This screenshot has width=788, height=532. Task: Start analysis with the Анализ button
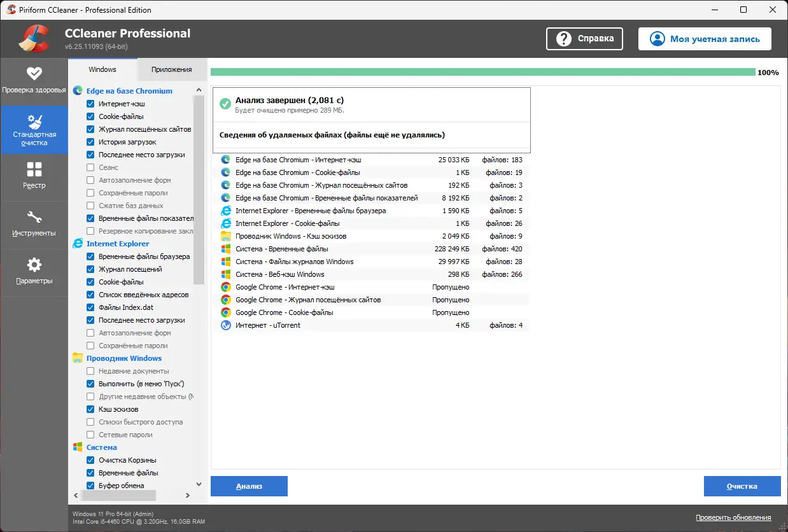tap(249, 486)
